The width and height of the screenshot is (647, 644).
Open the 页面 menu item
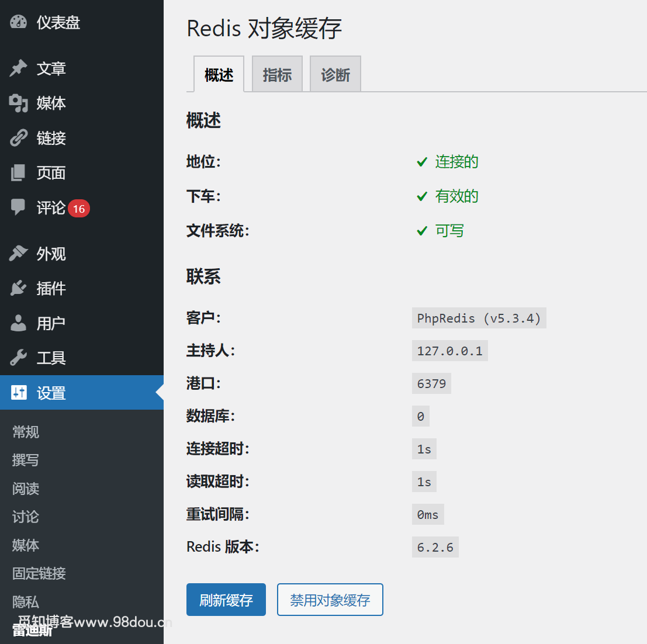point(82,172)
